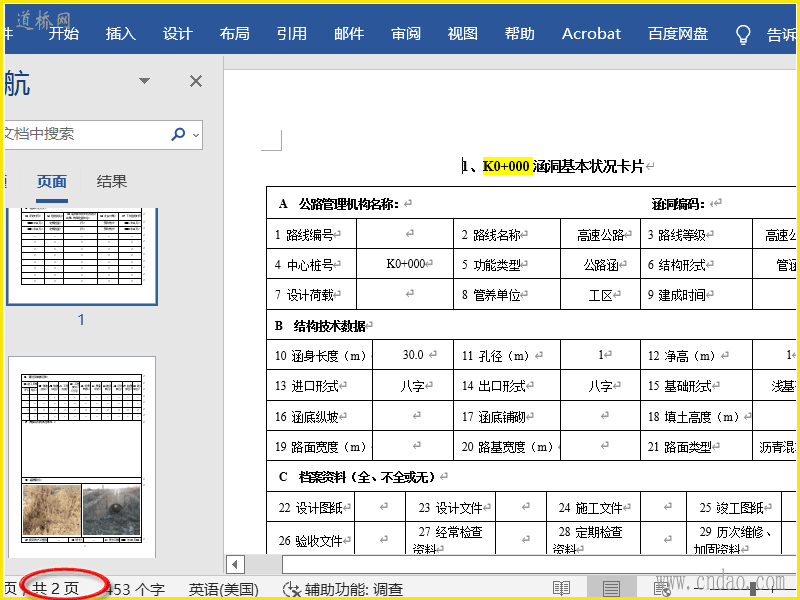Click the Tell Me lightbulb icon
800x600 pixels.
743,34
